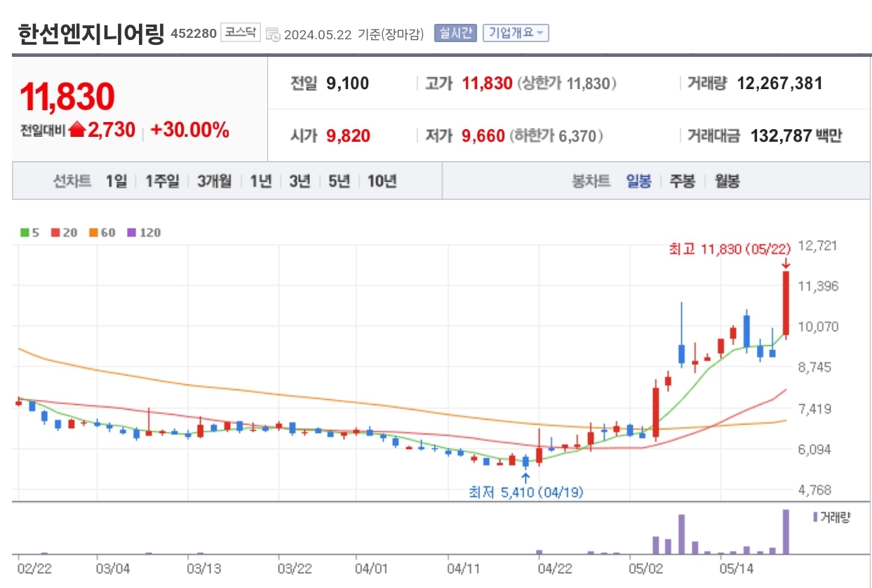The width and height of the screenshot is (872, 588).
Task: Click the tall red 05/22 candlestick
Action: pos(786,303)
